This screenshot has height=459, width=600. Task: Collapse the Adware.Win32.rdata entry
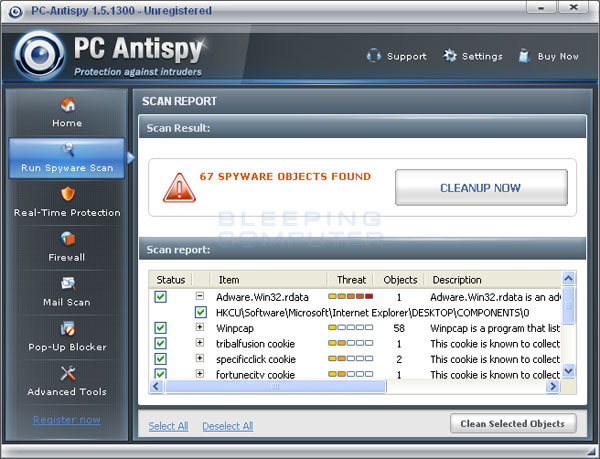pos(200,296)
